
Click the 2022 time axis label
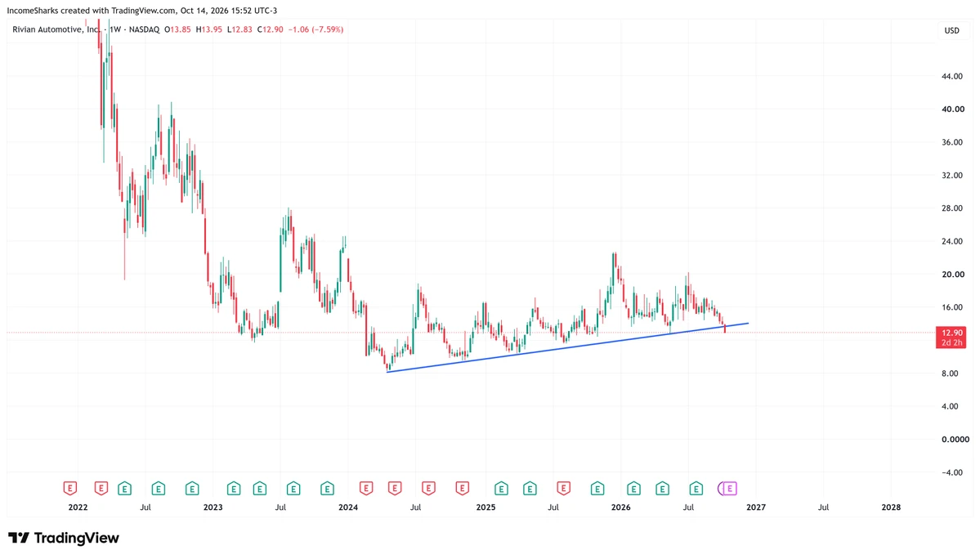coord(78,508)
